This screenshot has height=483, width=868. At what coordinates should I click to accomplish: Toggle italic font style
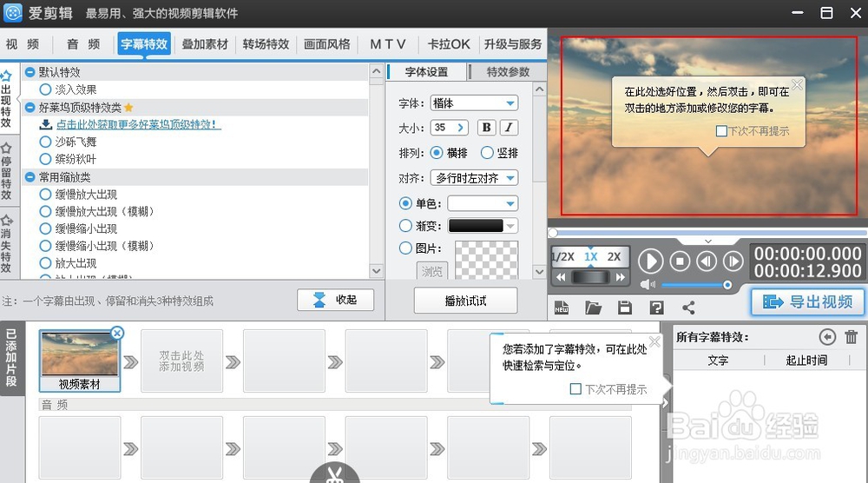pyautogui.click(x=509, y=128)
